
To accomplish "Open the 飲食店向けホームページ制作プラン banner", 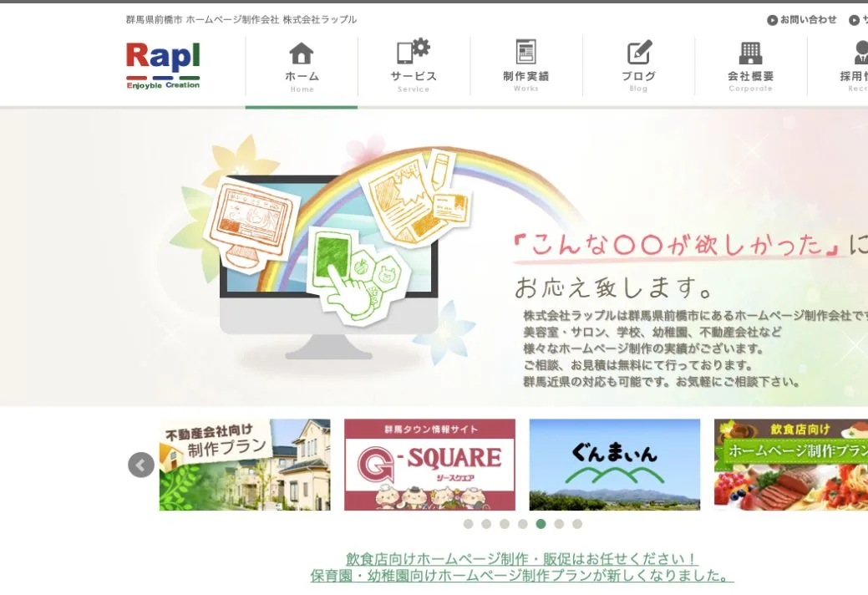I will (x=791, y=465).
